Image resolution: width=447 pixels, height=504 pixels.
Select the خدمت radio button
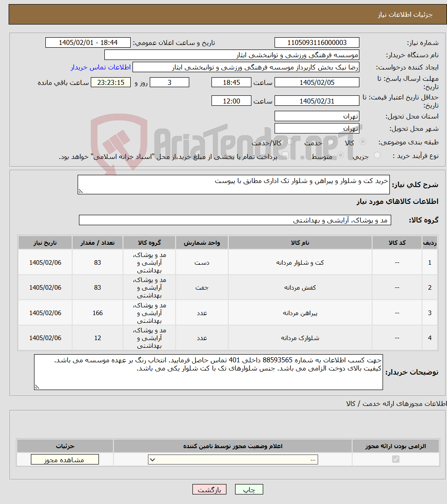click(331, 142)
